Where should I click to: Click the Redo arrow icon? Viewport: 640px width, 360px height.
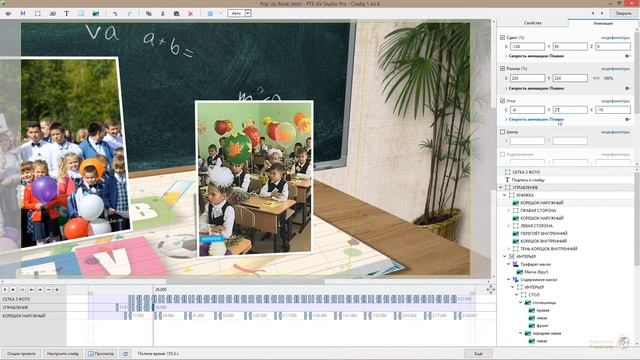[129, 13]
